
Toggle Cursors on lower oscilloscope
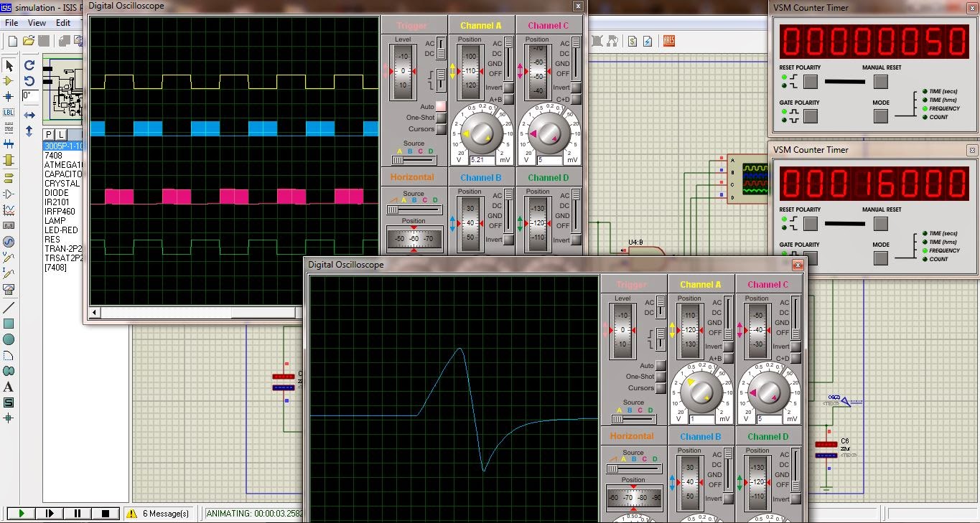[661, 388]
